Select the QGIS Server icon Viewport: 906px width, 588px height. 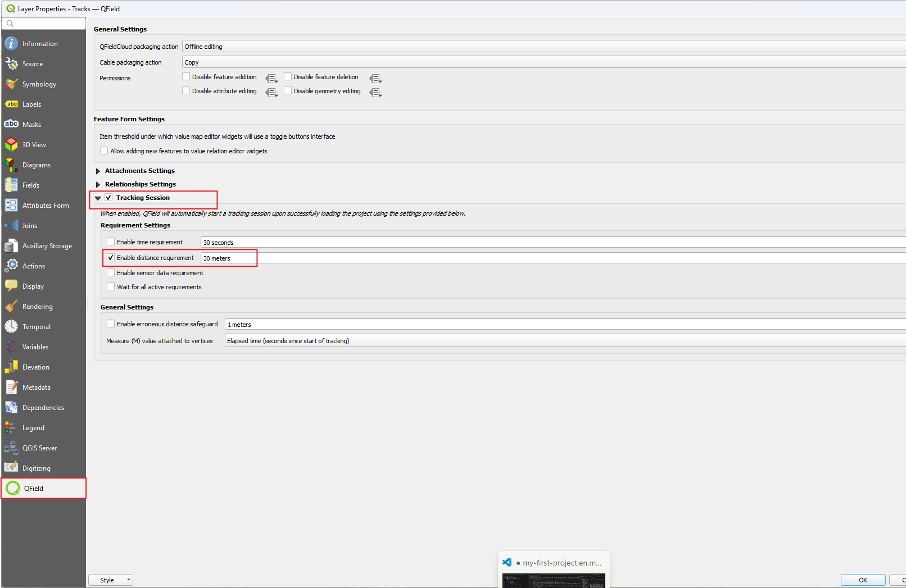[x=11, y=448]
